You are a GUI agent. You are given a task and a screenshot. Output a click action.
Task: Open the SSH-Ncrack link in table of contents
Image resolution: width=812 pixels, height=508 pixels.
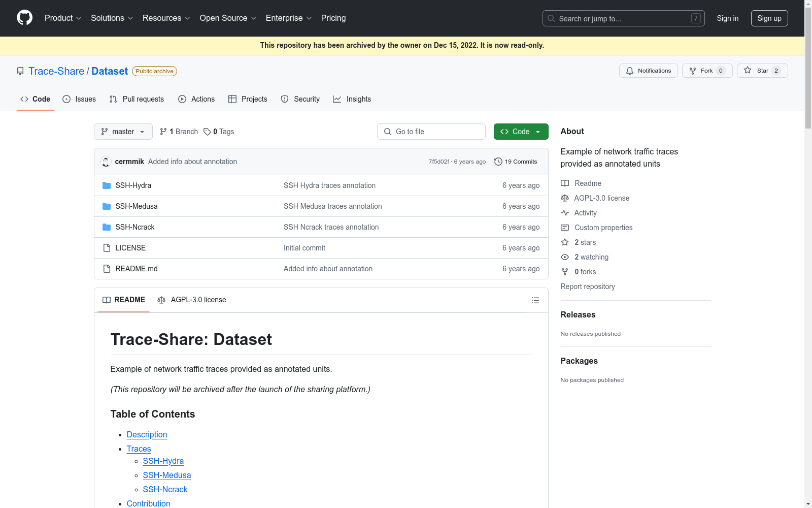tap(165, 489)
